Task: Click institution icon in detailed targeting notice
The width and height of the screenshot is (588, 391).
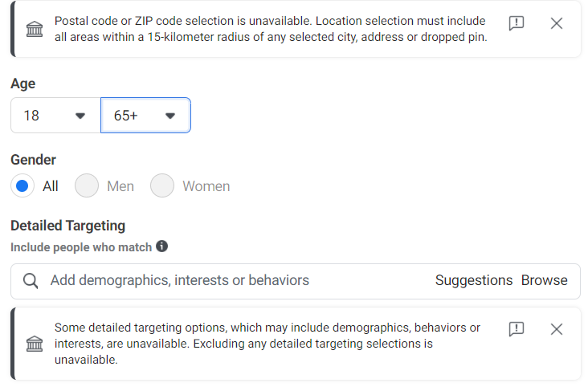Action: (x=35, y=344)
